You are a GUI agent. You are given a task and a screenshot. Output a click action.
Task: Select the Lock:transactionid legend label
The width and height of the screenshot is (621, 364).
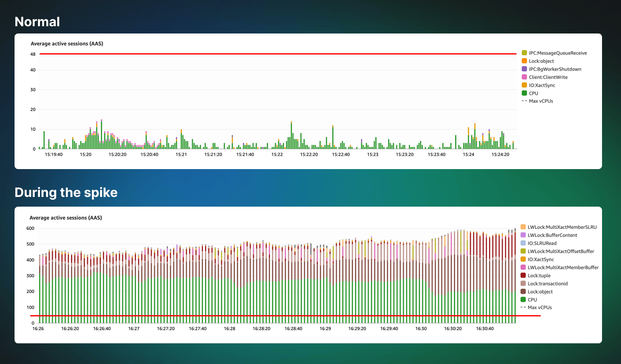(x=548, y=284)
